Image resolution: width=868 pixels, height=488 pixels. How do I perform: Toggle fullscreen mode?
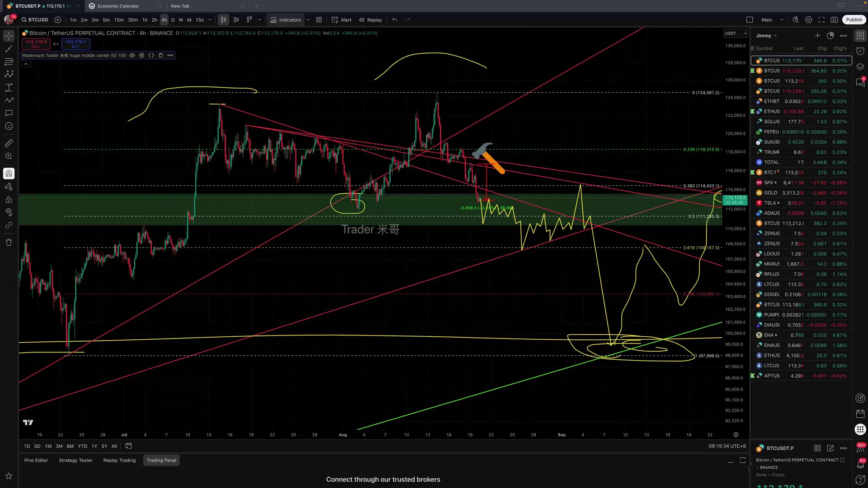tap(821, 20)
